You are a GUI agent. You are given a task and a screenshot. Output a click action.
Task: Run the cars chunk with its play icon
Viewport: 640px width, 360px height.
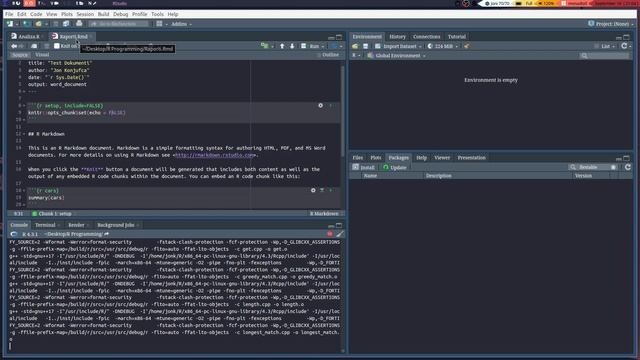point(331,191)
